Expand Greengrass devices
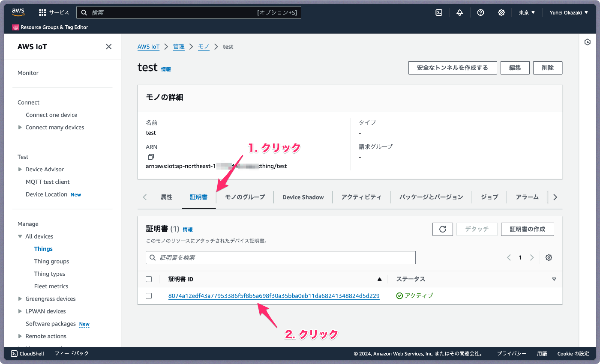The width and height of the screenshot is (600, 364). coord(20,299)
